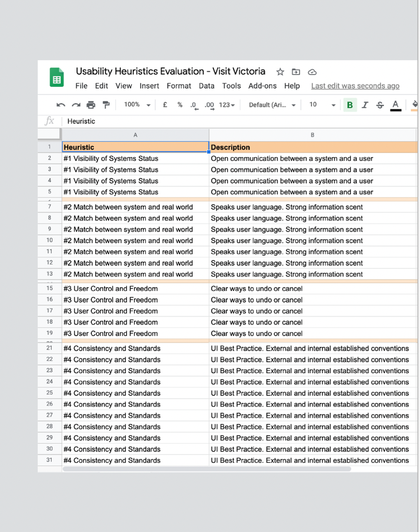Open the Edit menu

click(x=101, y=86)
